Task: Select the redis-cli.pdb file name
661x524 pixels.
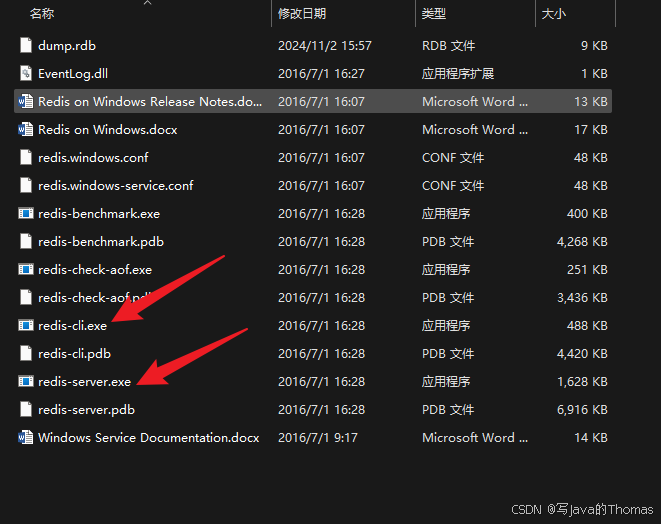Action: [x=75, y=354]
